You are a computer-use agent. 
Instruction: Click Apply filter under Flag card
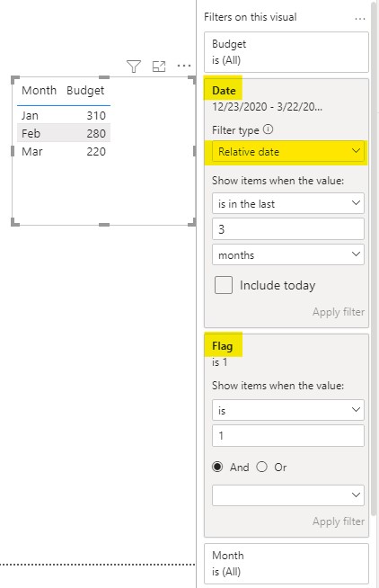click(x=339, y=521)
